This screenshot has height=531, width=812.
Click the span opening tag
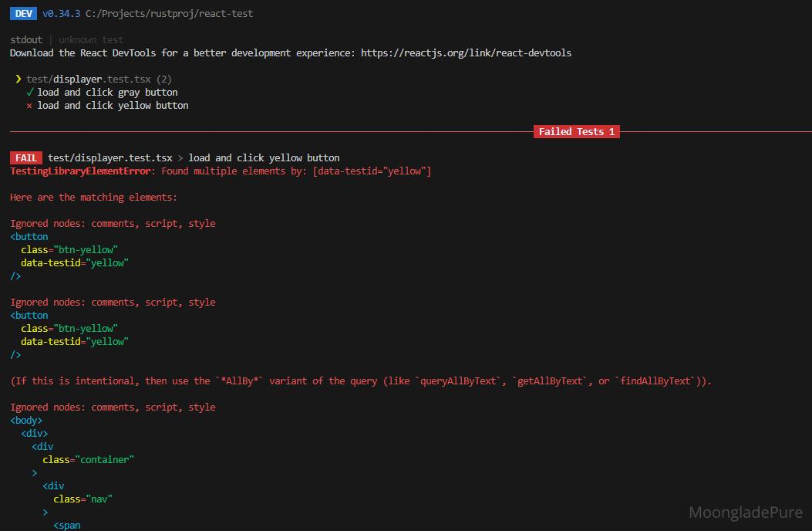click(x=67, y=526)
